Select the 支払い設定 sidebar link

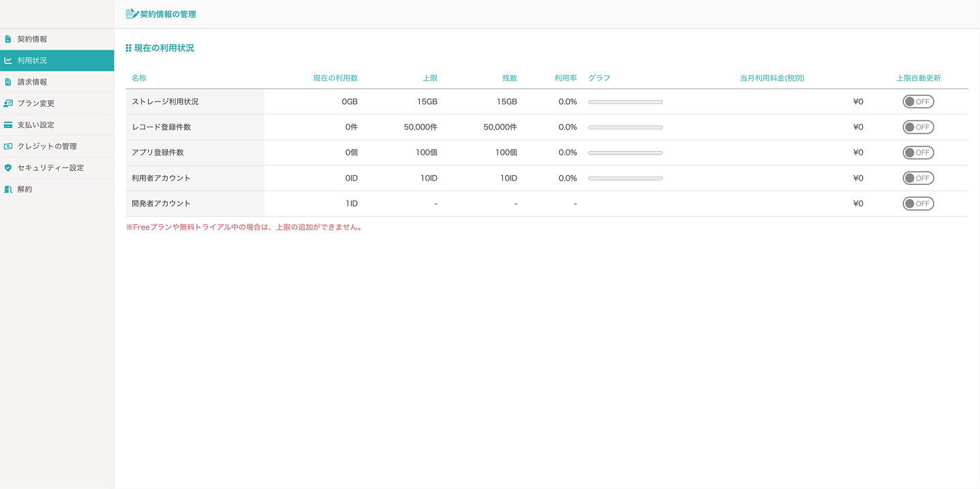coord(36,125)
